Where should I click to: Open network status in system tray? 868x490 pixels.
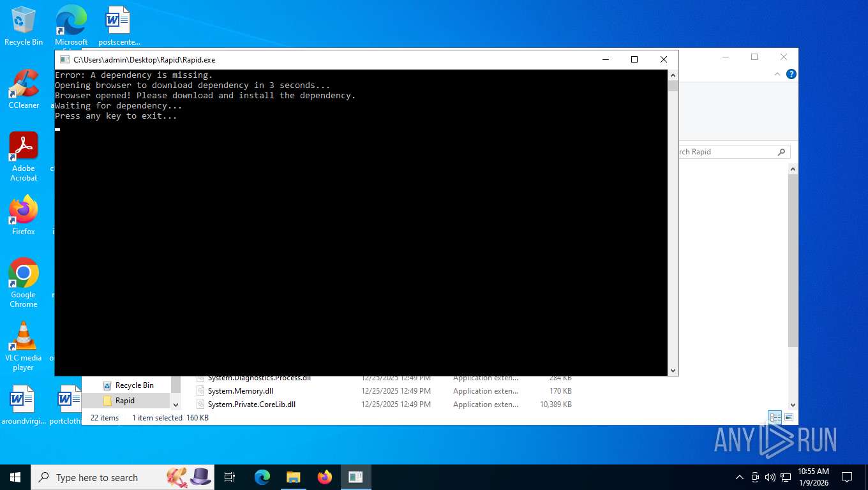click(x=786, y=477)
